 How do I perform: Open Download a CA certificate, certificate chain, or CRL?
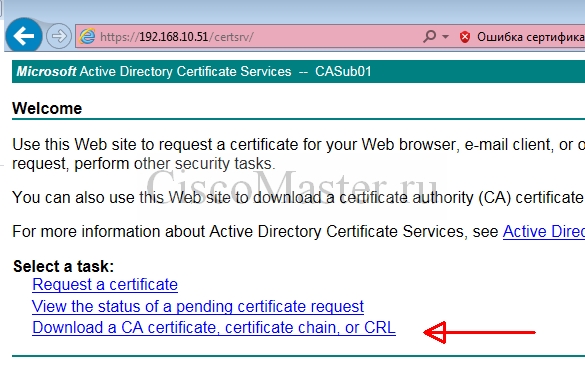click(x=214, y=328)
